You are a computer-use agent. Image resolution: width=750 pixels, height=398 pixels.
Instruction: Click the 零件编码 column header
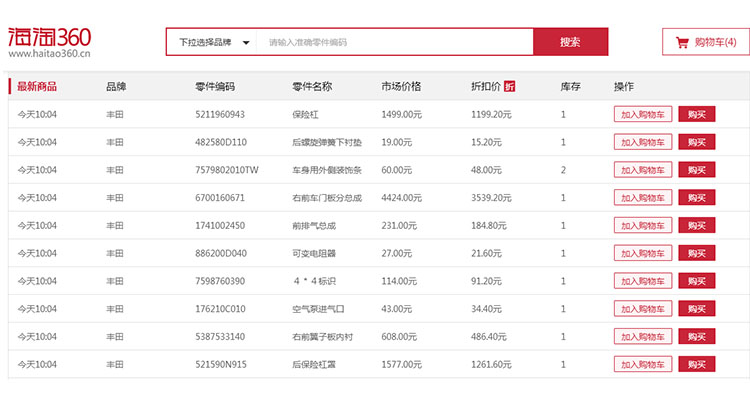point(215,87)
